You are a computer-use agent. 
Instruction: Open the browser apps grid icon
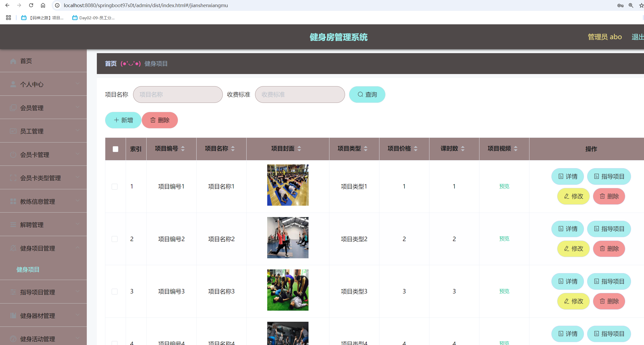(x=8, y=18)
